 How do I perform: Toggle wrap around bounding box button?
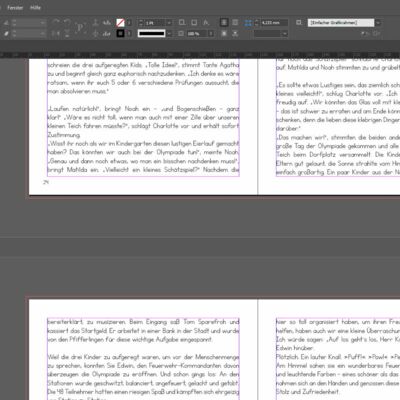pyautogui.click(x=235, y=22)
